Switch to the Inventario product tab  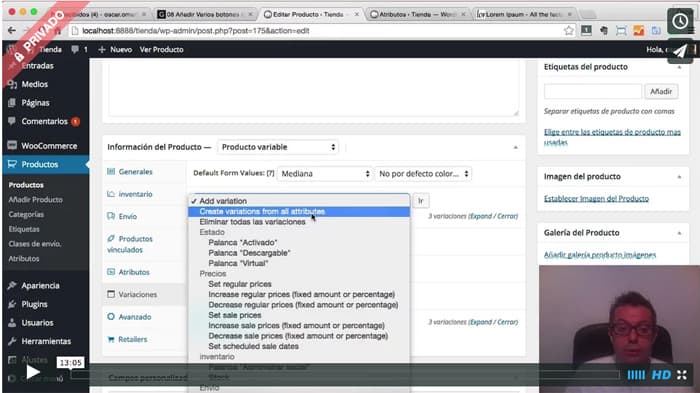135,194
